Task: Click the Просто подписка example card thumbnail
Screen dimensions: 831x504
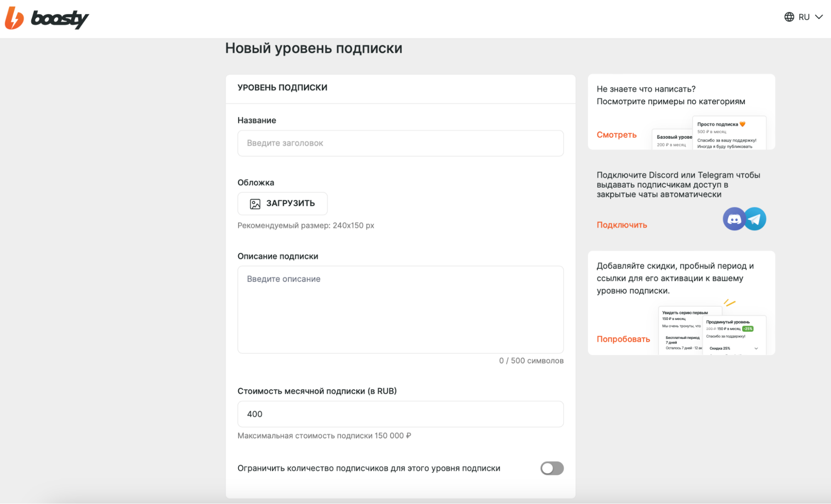Action: click(x=729, y=133)
